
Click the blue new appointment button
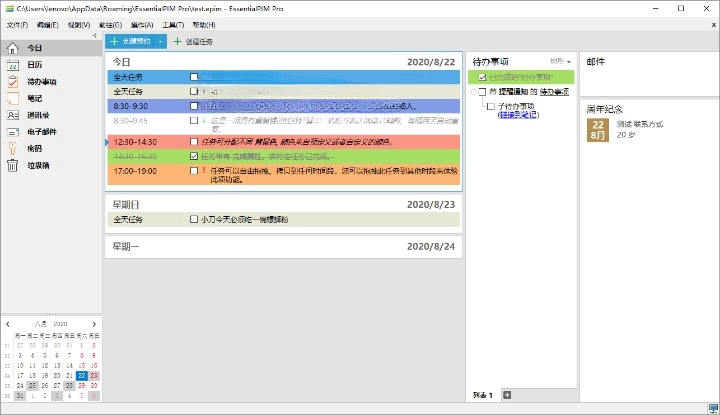pos(130,41)
